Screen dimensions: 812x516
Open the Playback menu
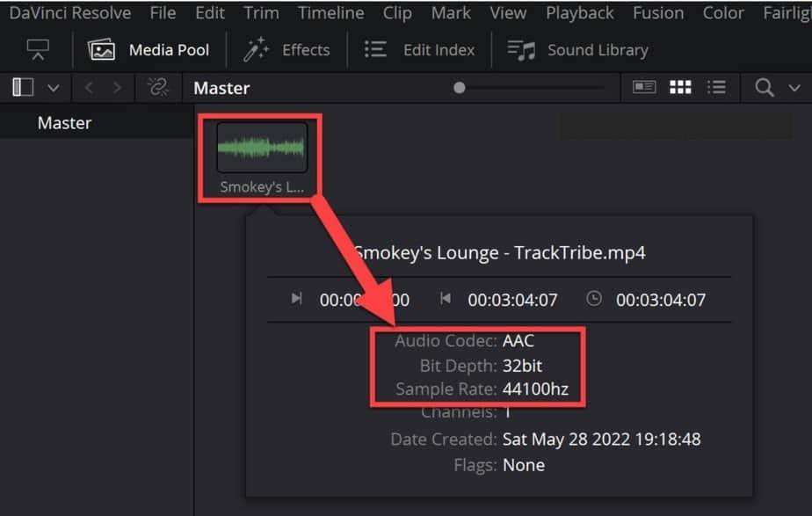click(x=579, y=13)
